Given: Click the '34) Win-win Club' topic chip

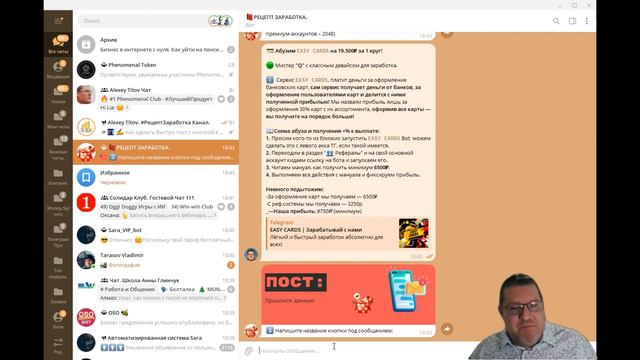Looking at the screenshot, I should click(192, 207).
